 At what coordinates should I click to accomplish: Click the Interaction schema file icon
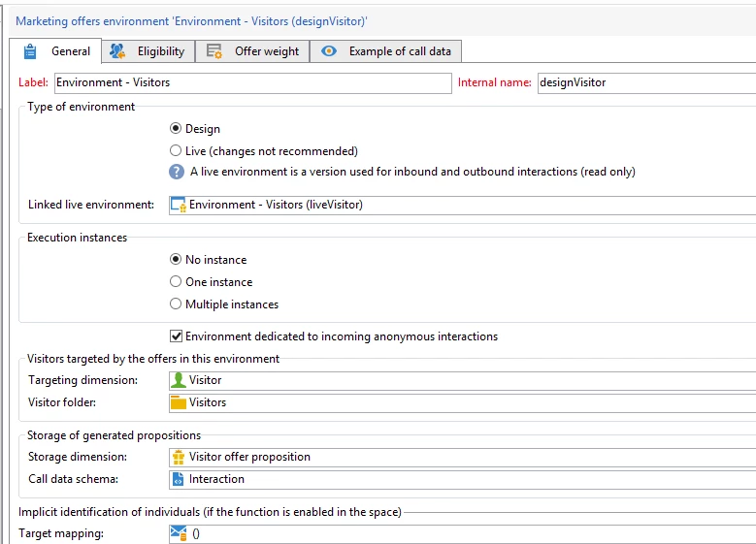click(x=179, y=479)
